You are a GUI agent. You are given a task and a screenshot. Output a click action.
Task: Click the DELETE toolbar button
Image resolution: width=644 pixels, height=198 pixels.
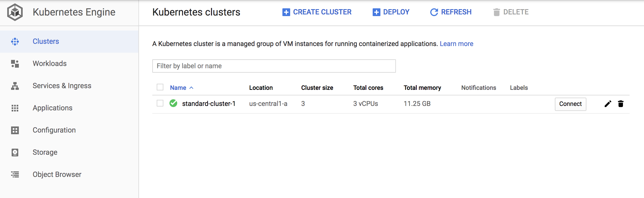pos(511,12)
